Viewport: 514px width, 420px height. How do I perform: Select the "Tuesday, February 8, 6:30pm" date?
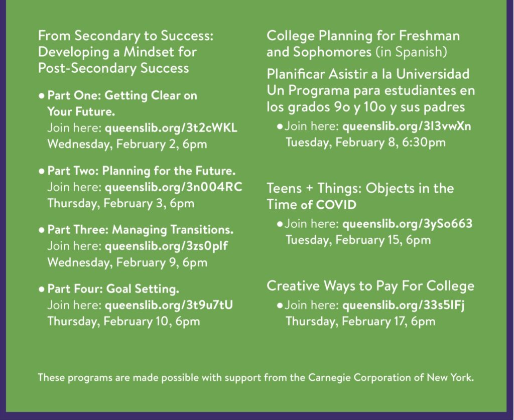coord(365,142)
